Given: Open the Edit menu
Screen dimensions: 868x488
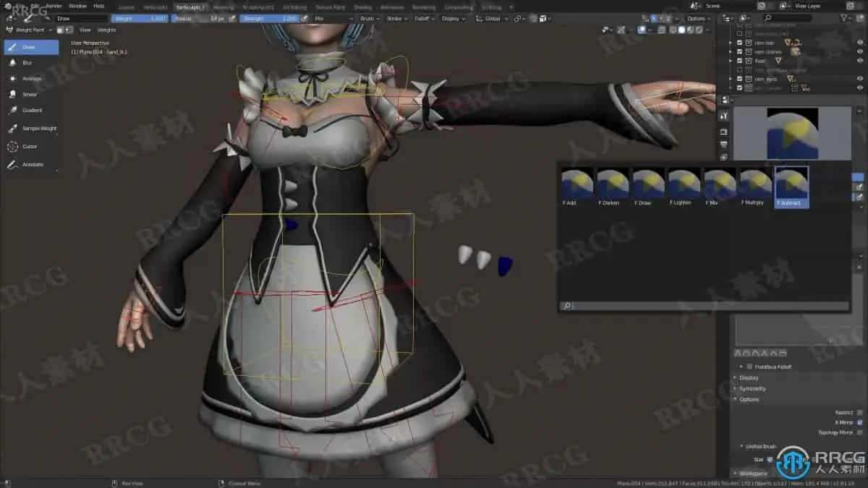Looking at the screenshot, I should point(35,6).
